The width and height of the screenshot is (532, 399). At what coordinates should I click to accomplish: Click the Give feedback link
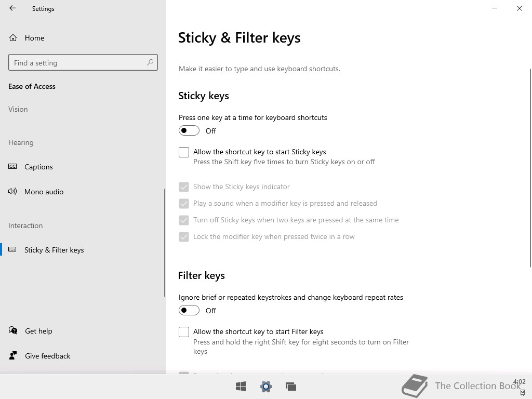point(47,356)
